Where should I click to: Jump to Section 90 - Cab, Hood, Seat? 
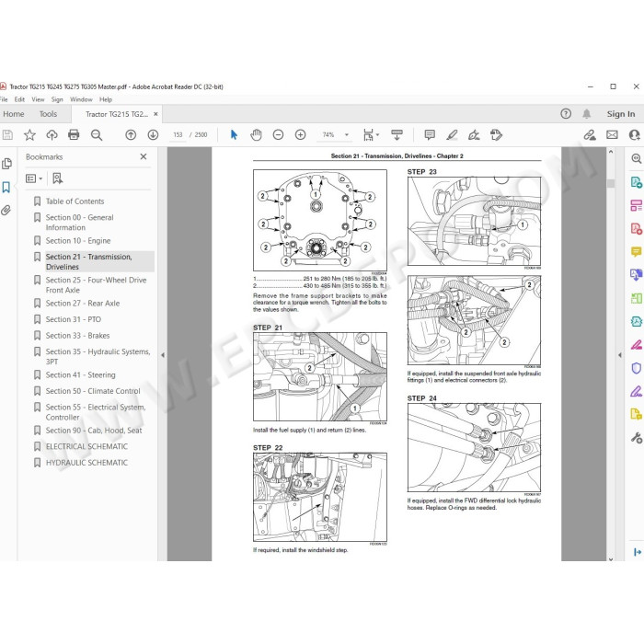[x=94, y=431]
